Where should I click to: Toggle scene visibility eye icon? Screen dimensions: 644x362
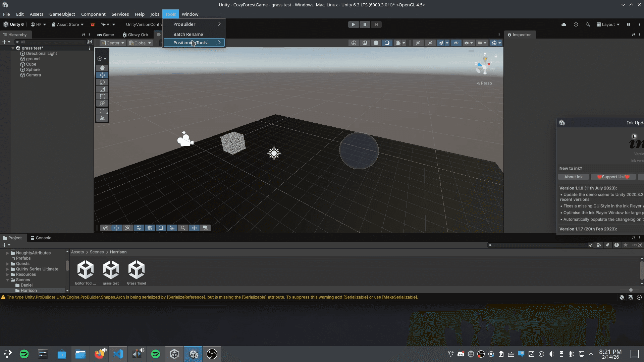point(456,43)
